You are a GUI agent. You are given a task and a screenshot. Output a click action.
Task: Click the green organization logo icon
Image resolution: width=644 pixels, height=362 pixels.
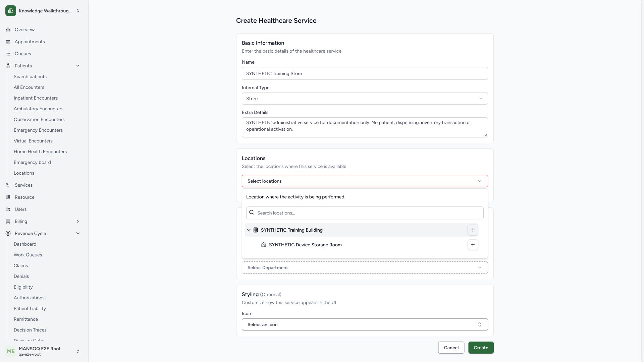pyautogui.click(x=11, y=11)
